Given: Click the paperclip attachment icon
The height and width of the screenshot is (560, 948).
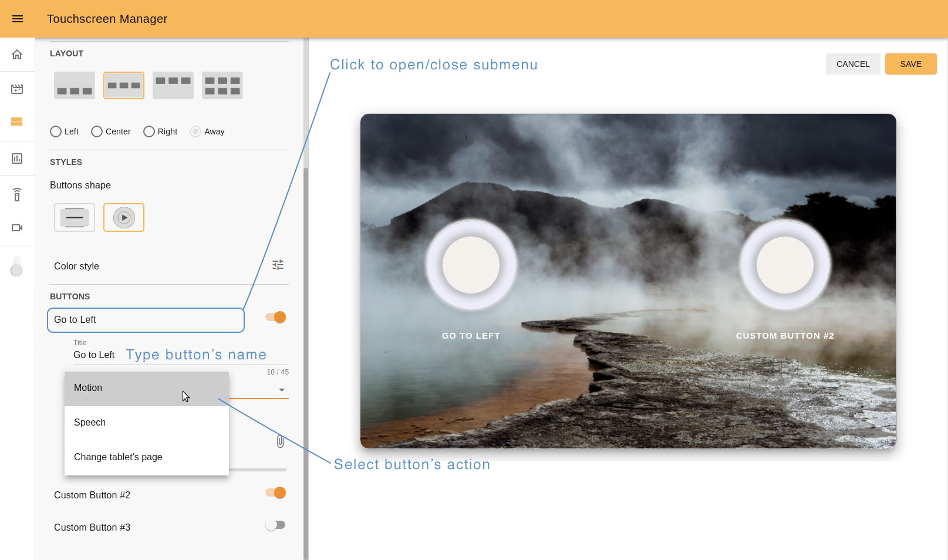Looking at the screenshot, I should coord(280,441).
